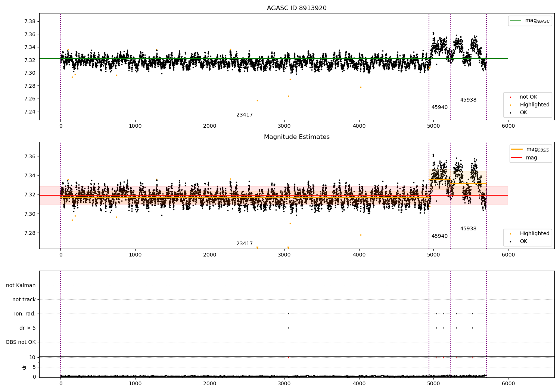
Task: Click the 'AGASC ID 8913920' plot title
Action: coord(296,8)
